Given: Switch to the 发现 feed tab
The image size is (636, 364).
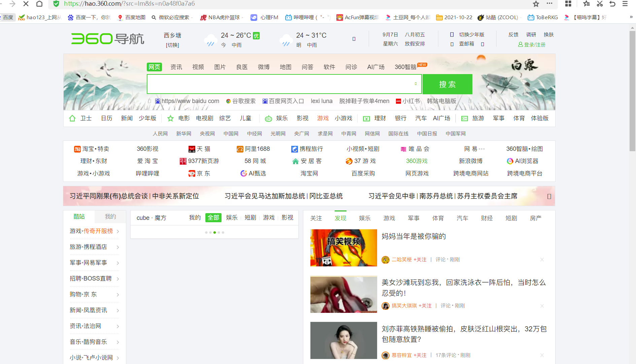Looking at the screenshot, I should (340, 218).
